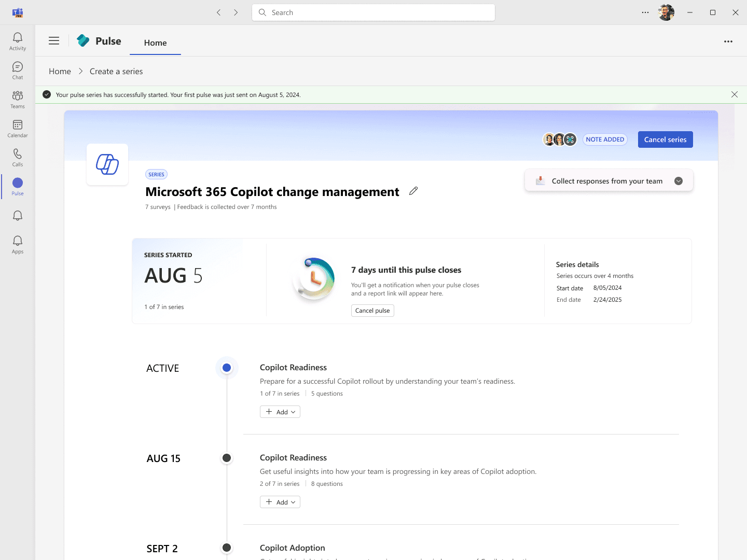The width and height of the screenshot is (747, 560).
Task: Open Calls in the sidebar
Action: pyautogui.click(x=18, y=158)
